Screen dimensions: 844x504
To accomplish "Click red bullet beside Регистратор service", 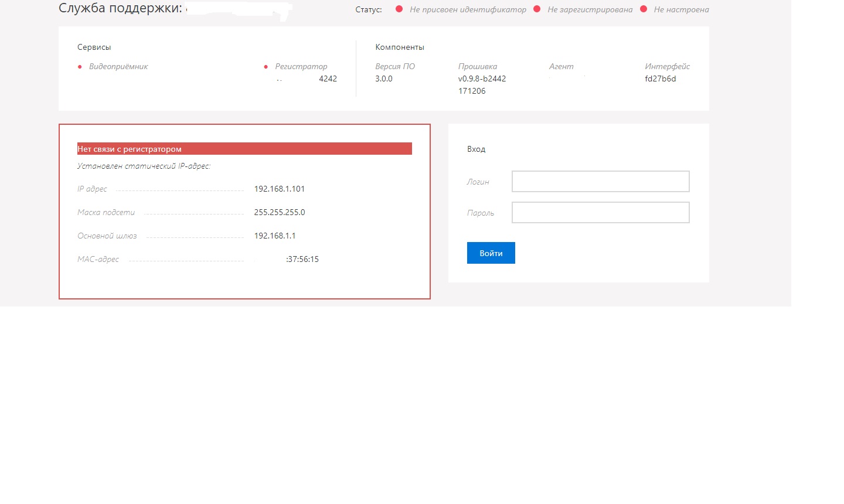I will (x=266, y=67).
